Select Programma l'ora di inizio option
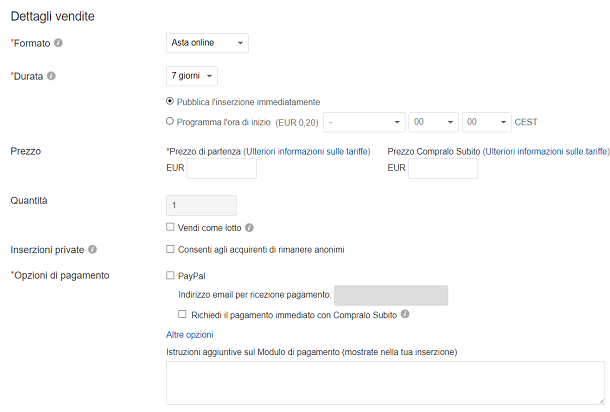Image resolution: width=610 pixels, height=412 pixels. [x=170, y=121]
